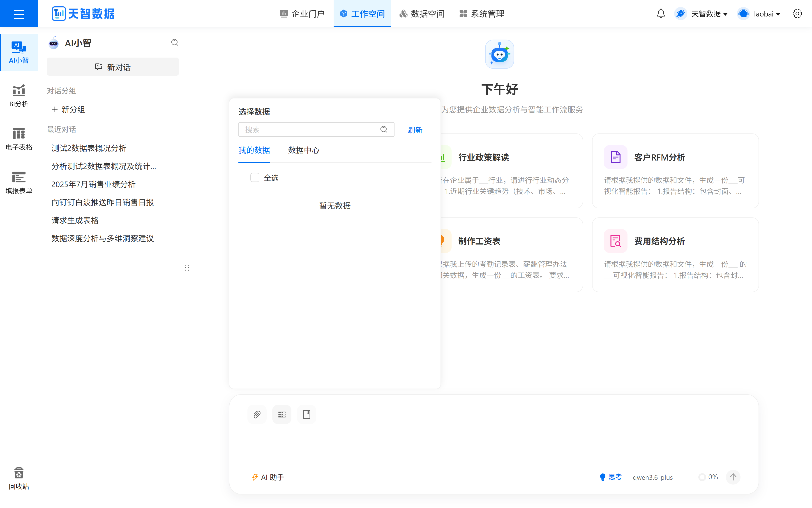Open conversation 测试2数据表概况分析

(x=89, y=148)
